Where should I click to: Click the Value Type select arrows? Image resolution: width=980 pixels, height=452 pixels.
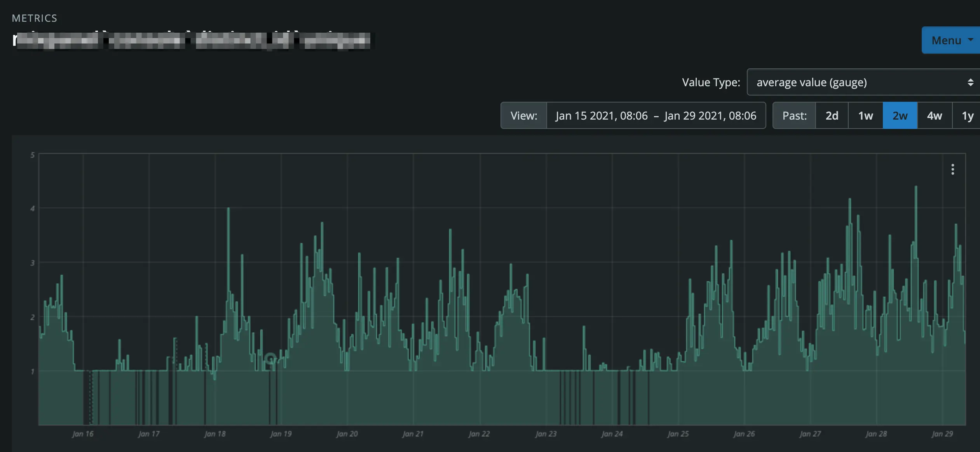click(970, 82)
